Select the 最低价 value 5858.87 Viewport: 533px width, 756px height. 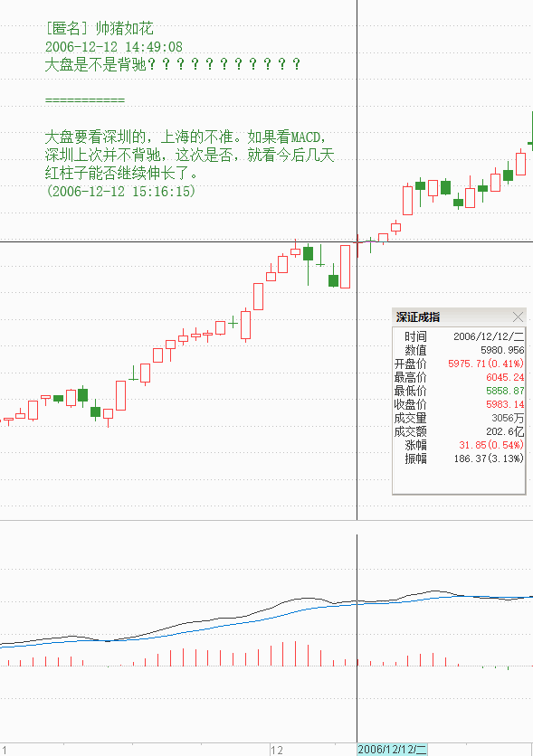tap(505, 391)
